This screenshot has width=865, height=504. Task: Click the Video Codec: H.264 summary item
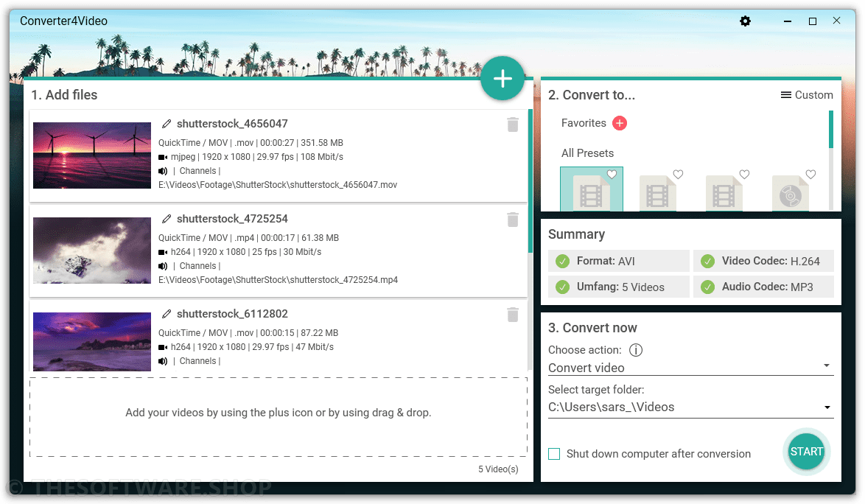pos(763,261)
